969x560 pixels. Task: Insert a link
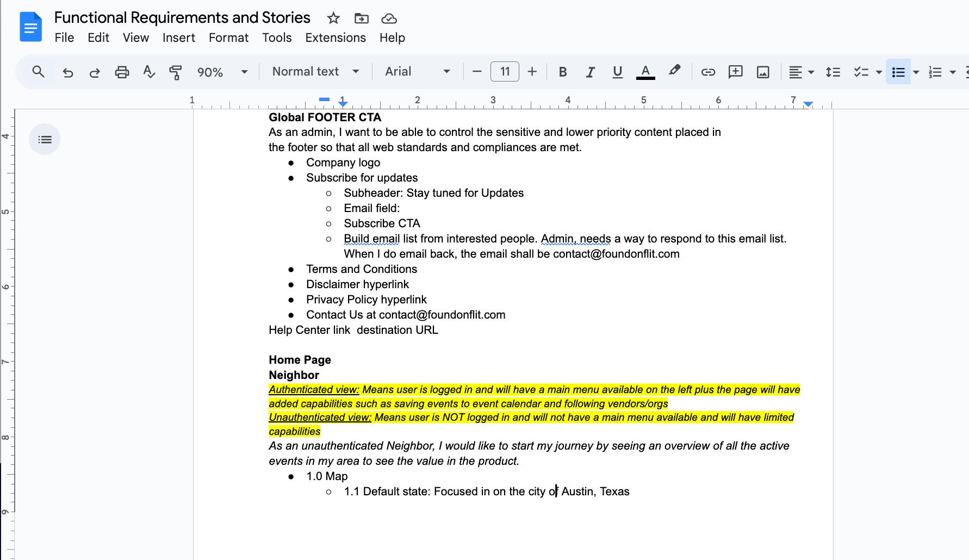(x=708, y=72)
